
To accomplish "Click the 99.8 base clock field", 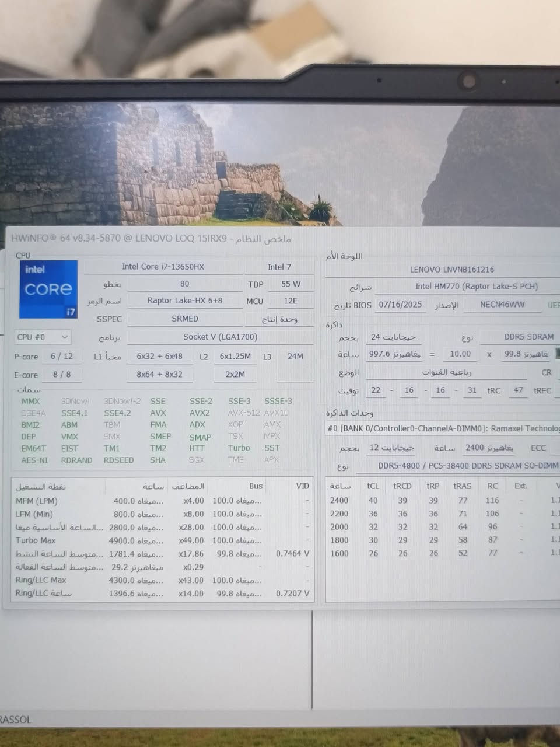I will [x=526, y=354].
